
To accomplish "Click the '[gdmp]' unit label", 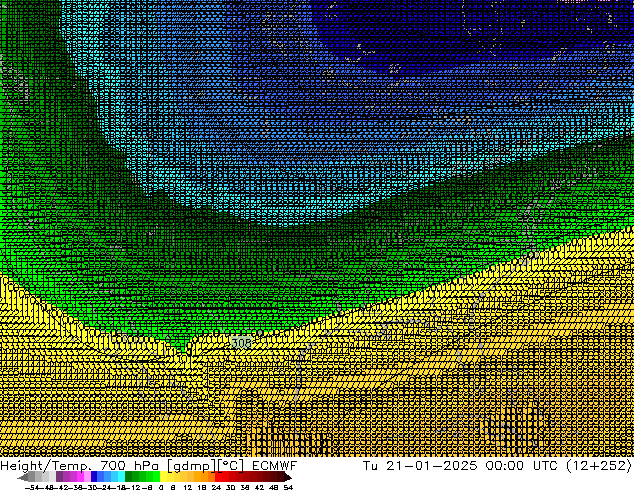I will [x=190, y=466].
